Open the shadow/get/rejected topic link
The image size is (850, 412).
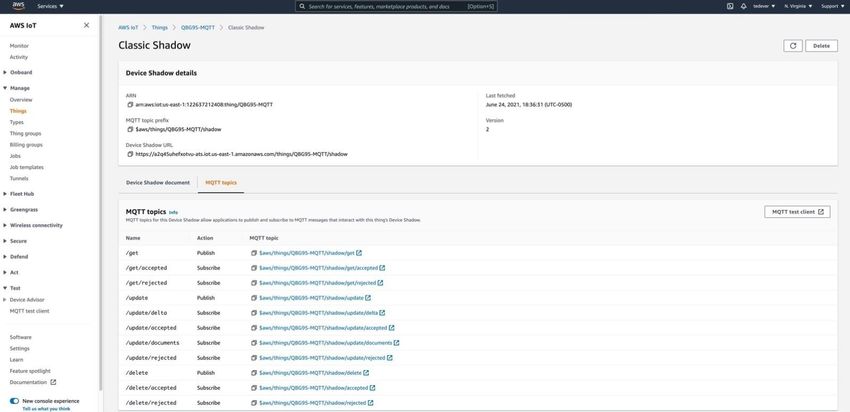click(x=317, y=283)
